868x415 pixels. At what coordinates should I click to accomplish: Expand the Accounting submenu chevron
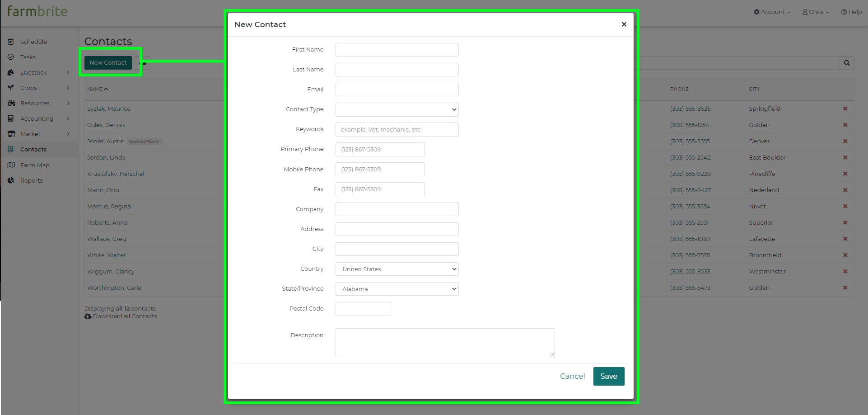point(68,118)
